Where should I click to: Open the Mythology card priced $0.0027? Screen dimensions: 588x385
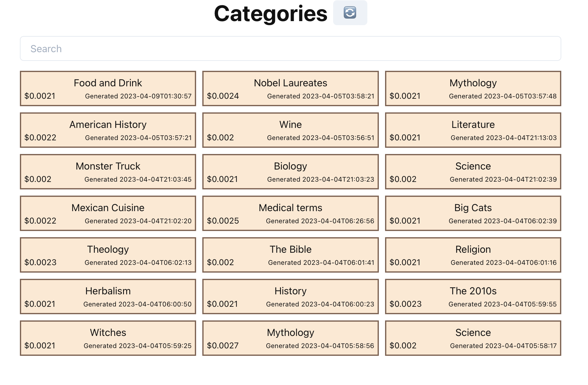290,338
